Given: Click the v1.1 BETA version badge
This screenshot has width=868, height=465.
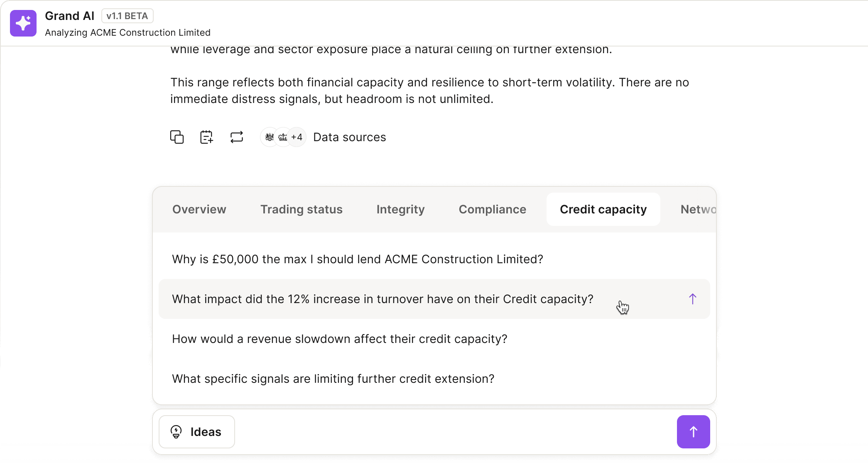Looking at the screenshot, I should 127,16.
